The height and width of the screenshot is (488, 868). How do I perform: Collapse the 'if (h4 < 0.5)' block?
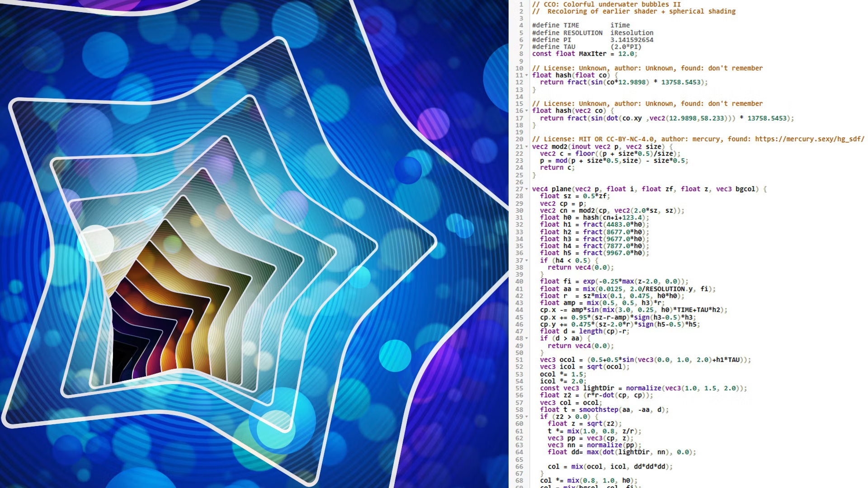[x=527, y=261]
